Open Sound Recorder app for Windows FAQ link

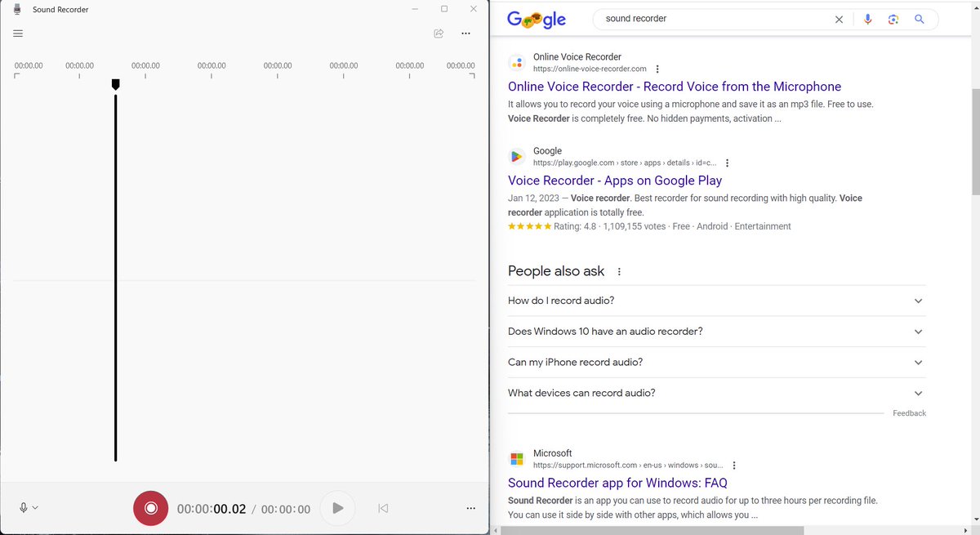tap(617, 483)
